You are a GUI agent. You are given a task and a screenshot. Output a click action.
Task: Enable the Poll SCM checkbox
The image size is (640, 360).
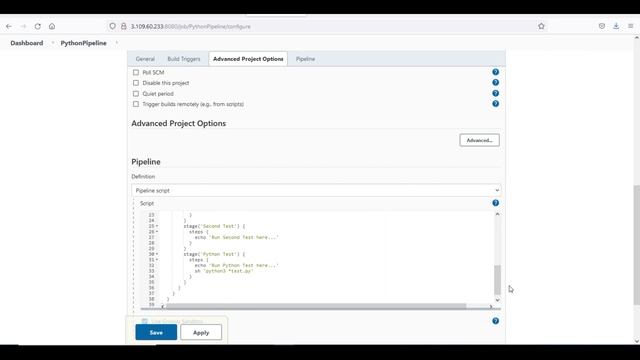(136, 72)
